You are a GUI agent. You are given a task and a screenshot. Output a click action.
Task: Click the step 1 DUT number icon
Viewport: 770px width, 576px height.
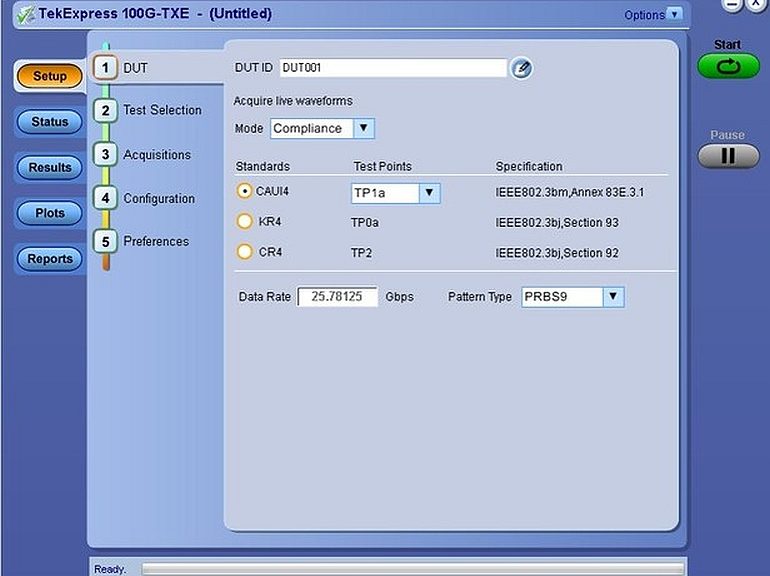coord(105,68)
